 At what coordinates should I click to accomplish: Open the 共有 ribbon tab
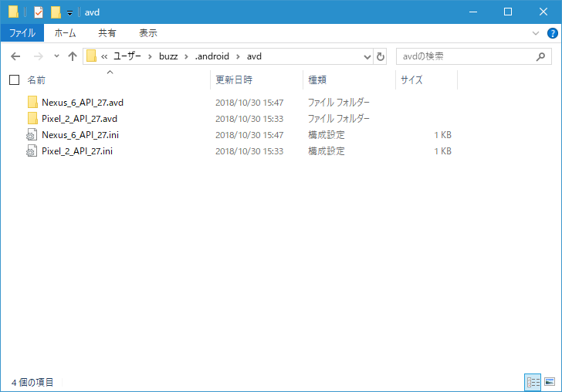[107, 33]
